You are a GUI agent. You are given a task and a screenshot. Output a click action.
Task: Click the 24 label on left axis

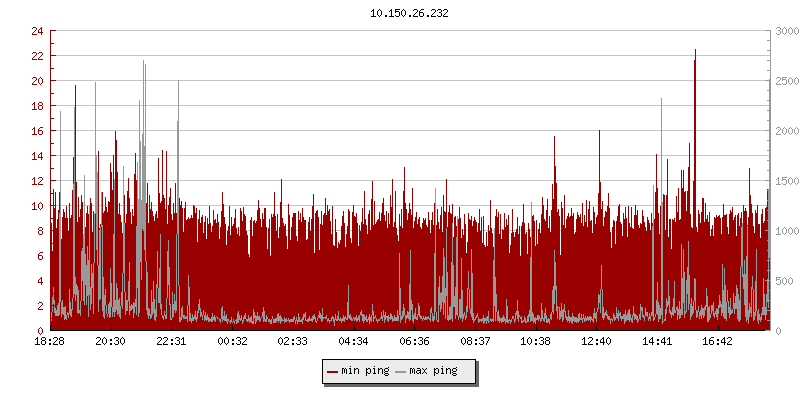pyautogui.click(x=36, y=31)
